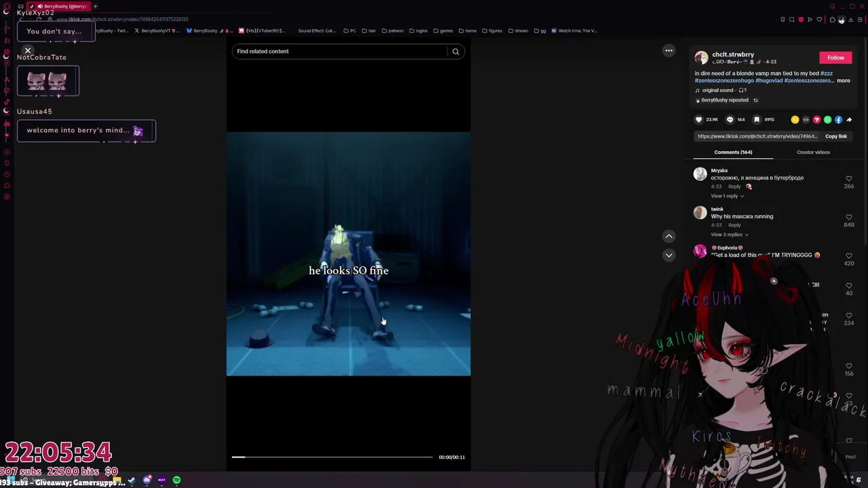The height and width of the screenshot is (488, 868).
Task: Reply to twink's comment
Action: coord(734,225)
